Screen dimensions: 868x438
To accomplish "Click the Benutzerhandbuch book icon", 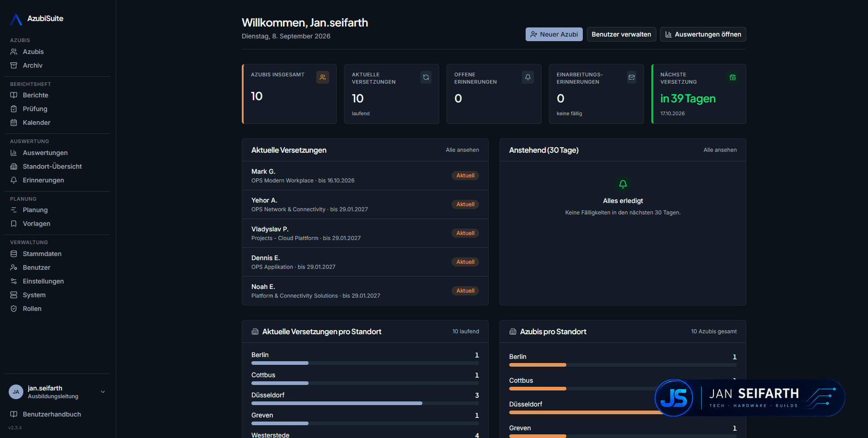I will (x=14, y=414).
